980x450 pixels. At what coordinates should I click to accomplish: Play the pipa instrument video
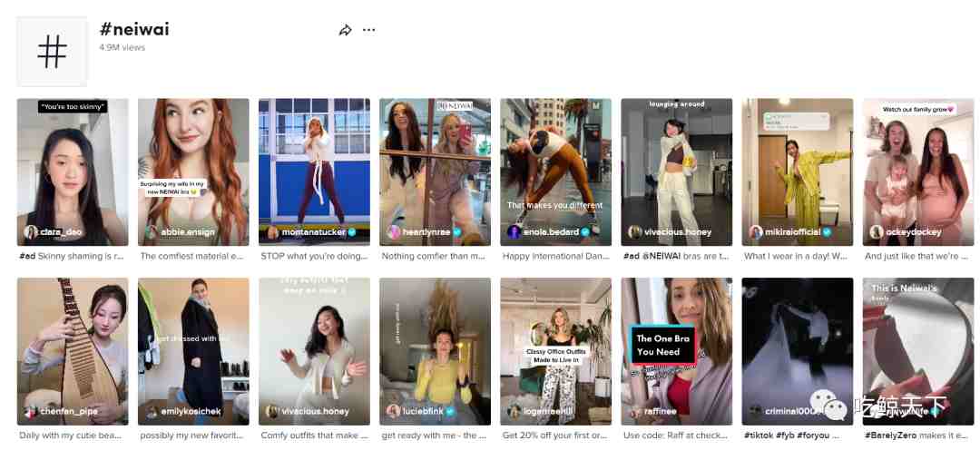tap(73, 351)
